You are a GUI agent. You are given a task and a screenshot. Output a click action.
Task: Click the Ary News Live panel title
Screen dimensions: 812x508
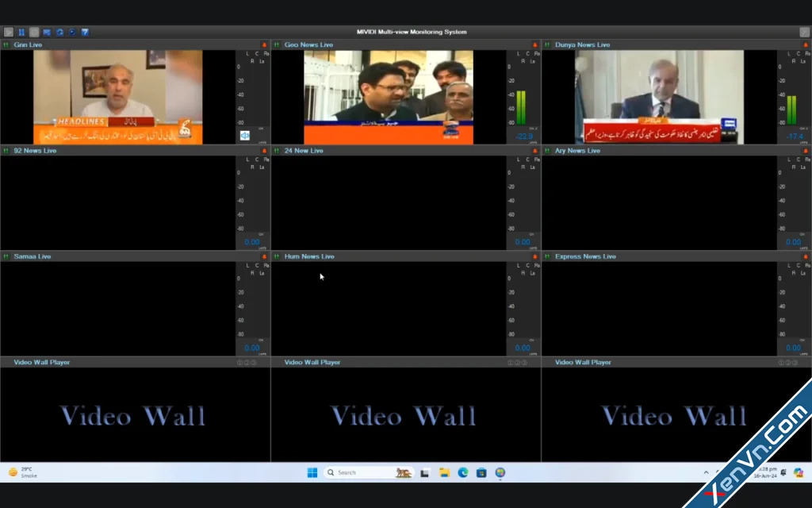[x=578, y=151]
